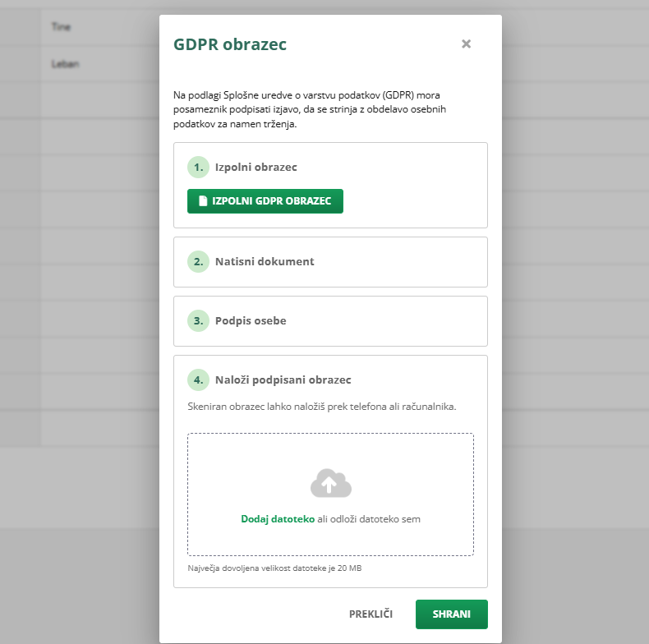Close the GDPR obrazec dialog
This screenshot has width=649, height=644.
466,44
